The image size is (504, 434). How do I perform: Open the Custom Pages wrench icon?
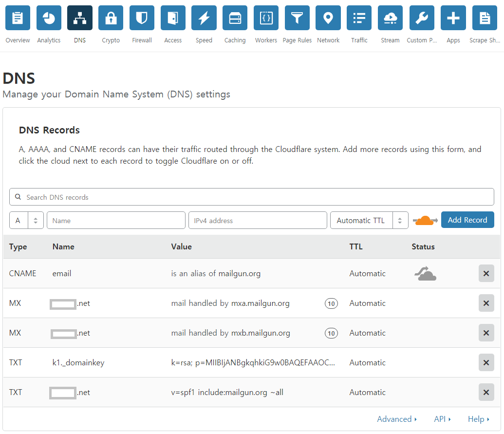click(422, 18)
